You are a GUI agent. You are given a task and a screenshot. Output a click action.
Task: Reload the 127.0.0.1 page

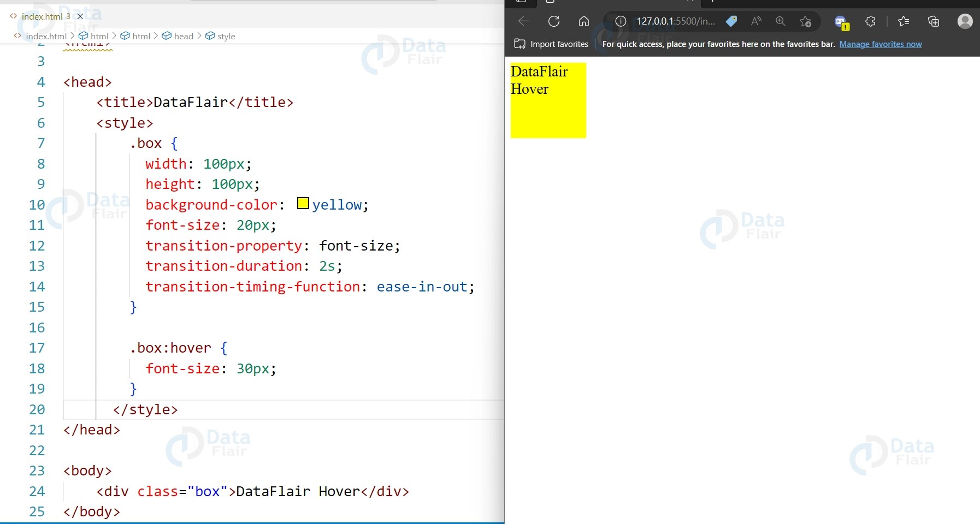(x=554, y=21)
